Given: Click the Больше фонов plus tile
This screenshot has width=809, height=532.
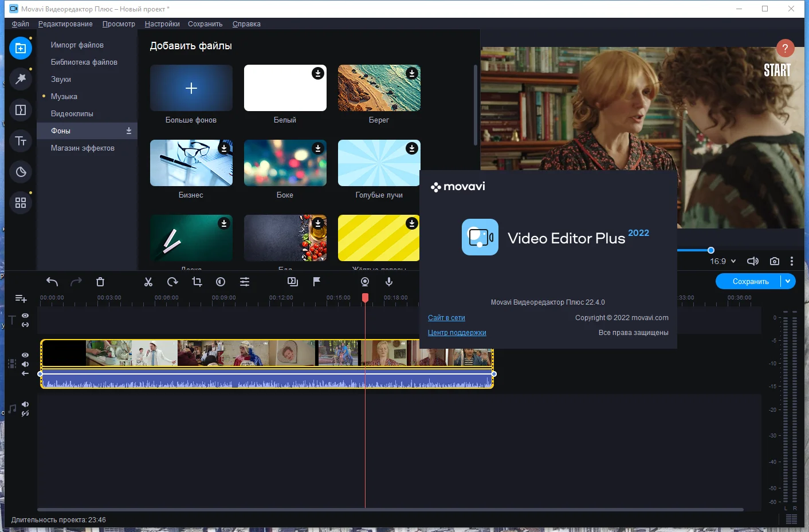Looking at the screenshot, I should (191, 88).
